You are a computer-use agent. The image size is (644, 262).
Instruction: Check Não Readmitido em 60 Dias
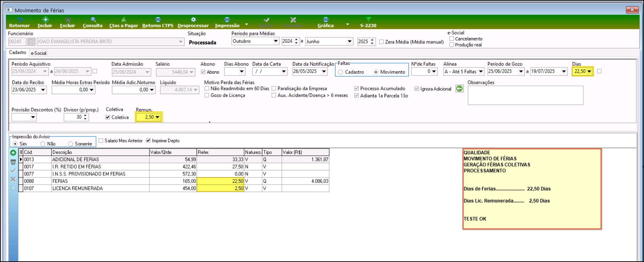(x=207, y=88)
